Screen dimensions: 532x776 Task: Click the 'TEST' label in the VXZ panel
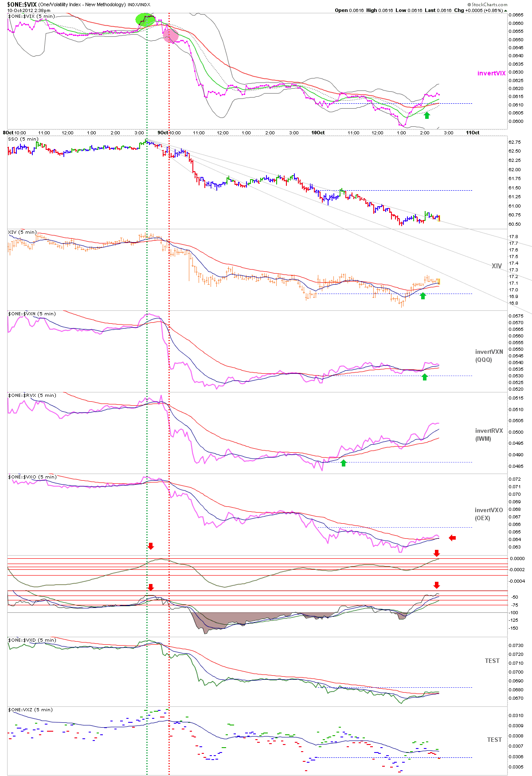494,740
